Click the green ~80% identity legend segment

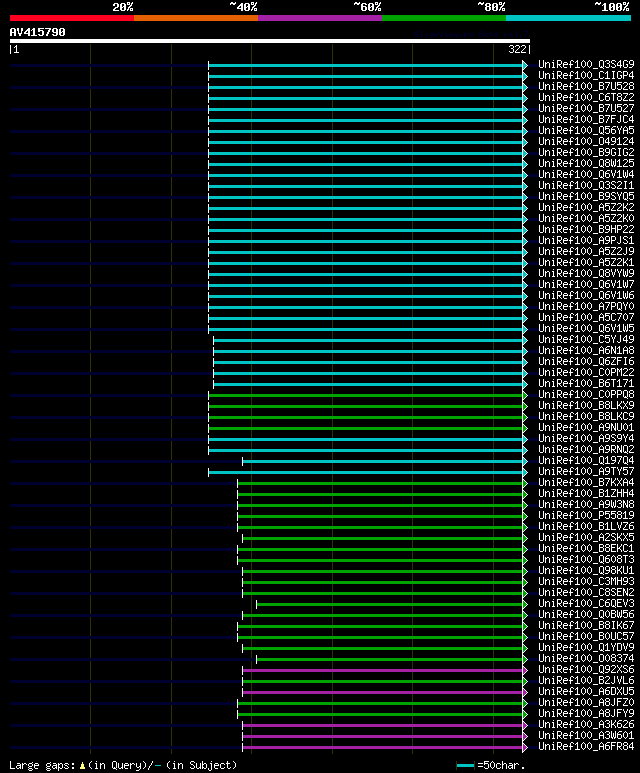pos(444,18)
